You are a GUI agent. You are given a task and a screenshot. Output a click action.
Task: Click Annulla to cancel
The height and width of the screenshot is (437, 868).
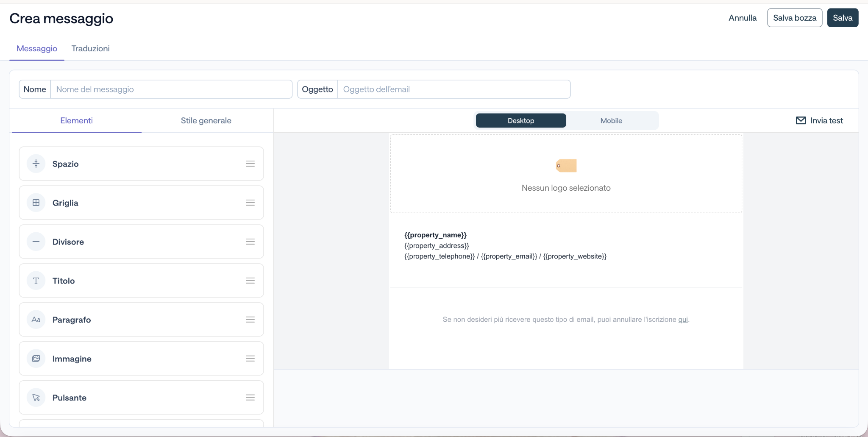743,18
